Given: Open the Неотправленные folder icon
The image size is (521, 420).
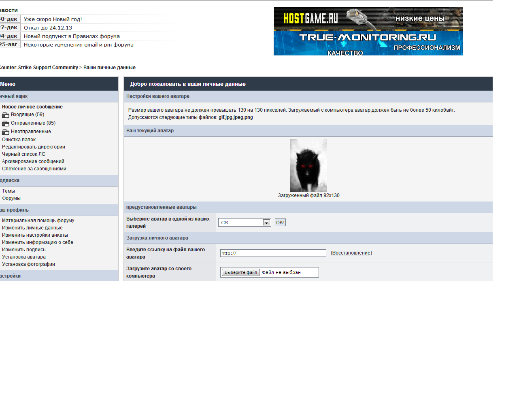Looking at the screenshot, I should tap(5, 132).
